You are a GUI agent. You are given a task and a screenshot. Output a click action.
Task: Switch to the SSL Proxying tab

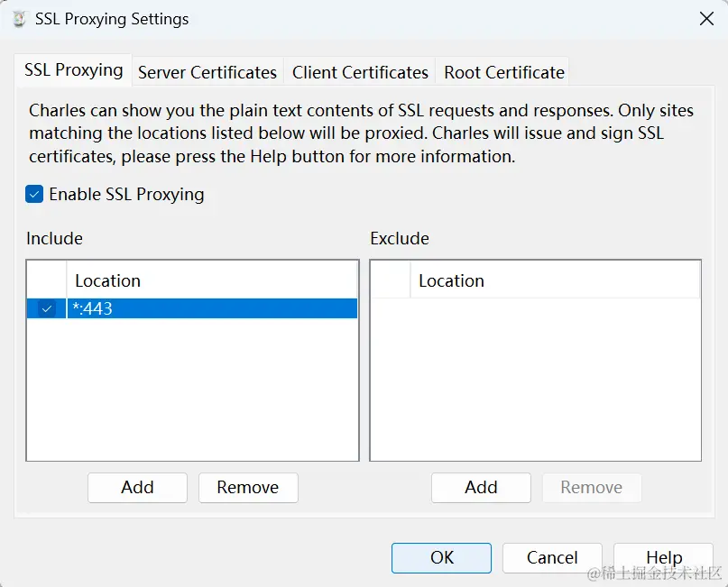73,70
